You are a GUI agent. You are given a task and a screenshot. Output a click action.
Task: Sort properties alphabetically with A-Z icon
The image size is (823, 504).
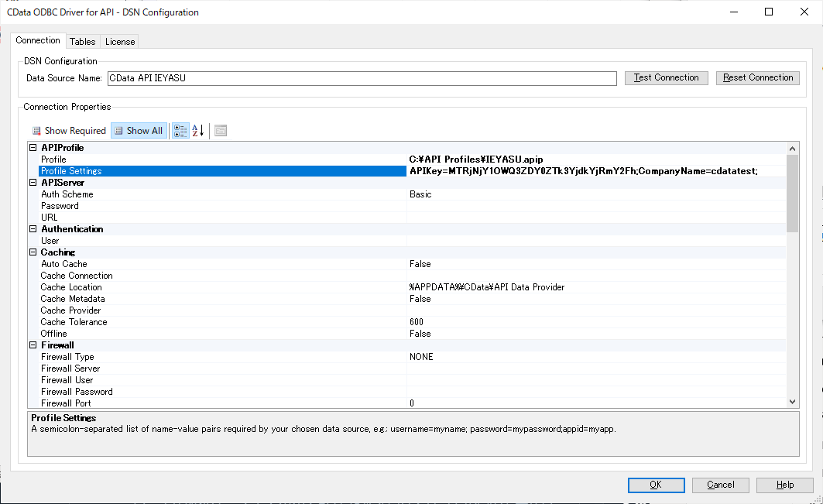[197, 131]
